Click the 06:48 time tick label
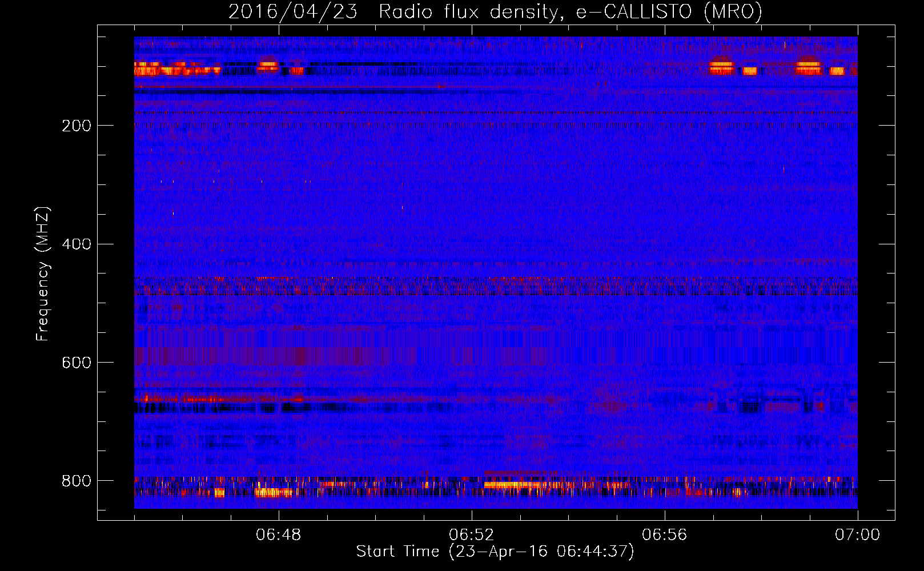This screenshot has width=924, height=571. click(279, 535)
